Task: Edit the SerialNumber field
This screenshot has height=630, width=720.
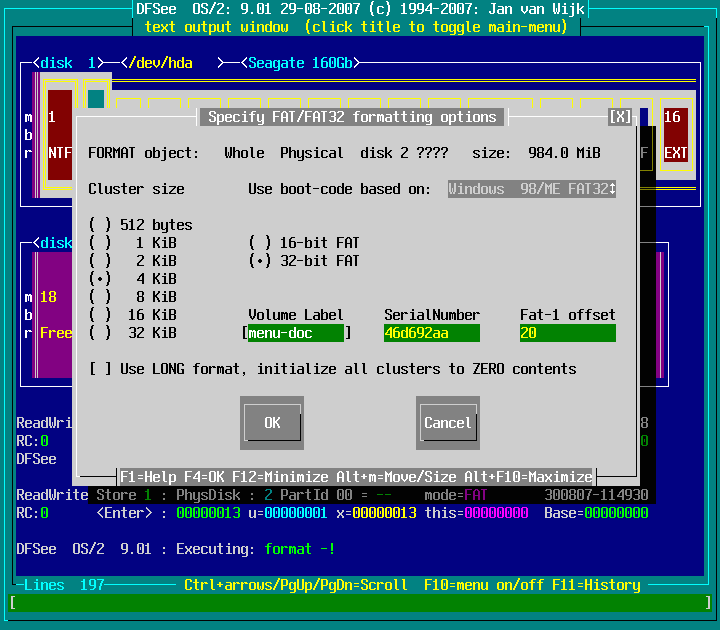Action: coord(431,333)
